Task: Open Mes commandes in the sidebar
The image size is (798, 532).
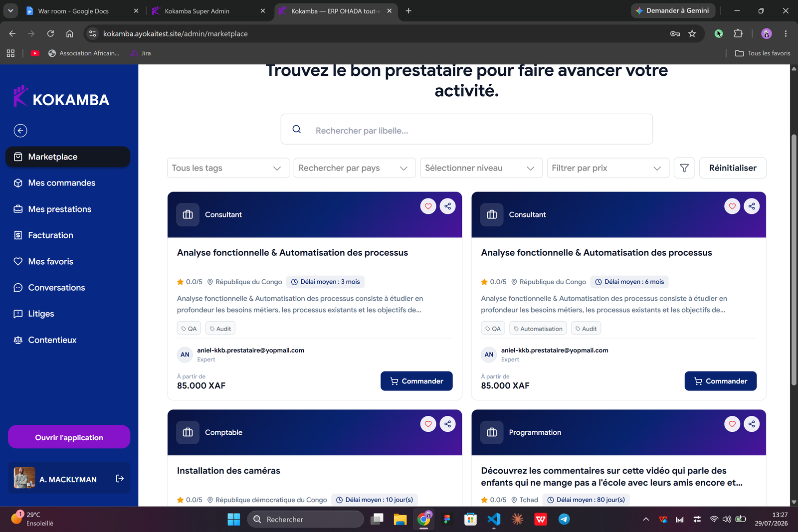Action: [68, 183]
